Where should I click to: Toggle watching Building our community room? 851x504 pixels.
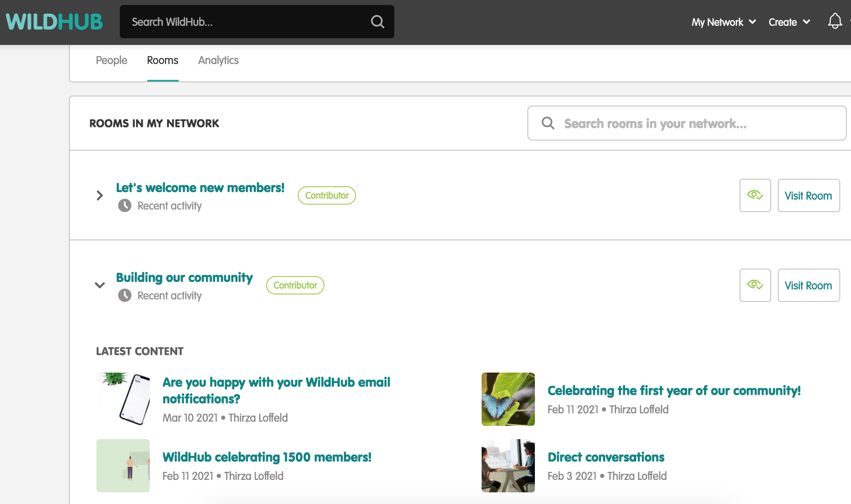(x=755, y=285)
